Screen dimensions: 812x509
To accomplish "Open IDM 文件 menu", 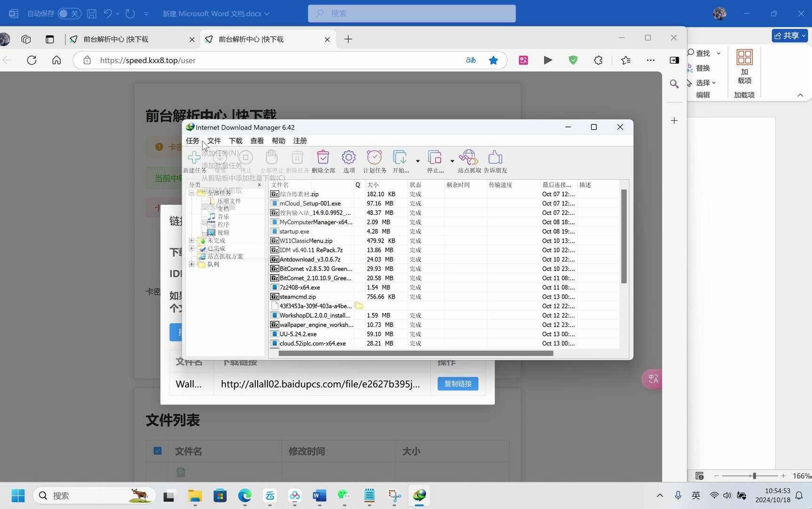I will tap(214, 141).
